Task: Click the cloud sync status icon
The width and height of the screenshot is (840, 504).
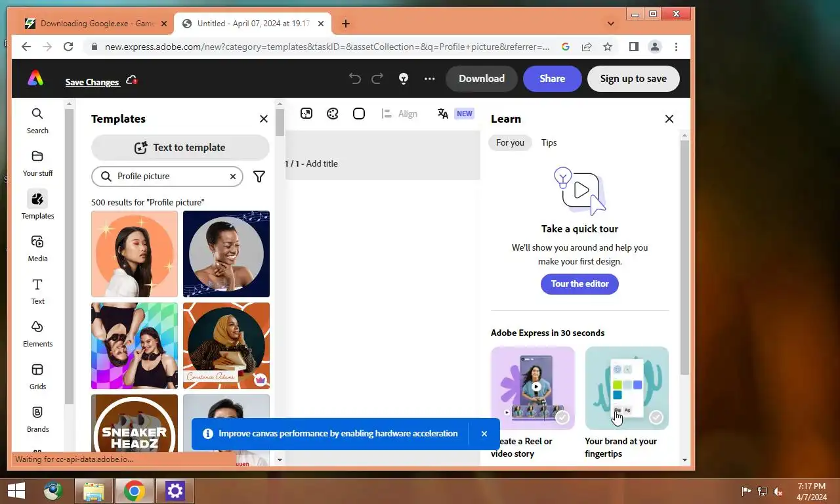Action: point(131,80)
